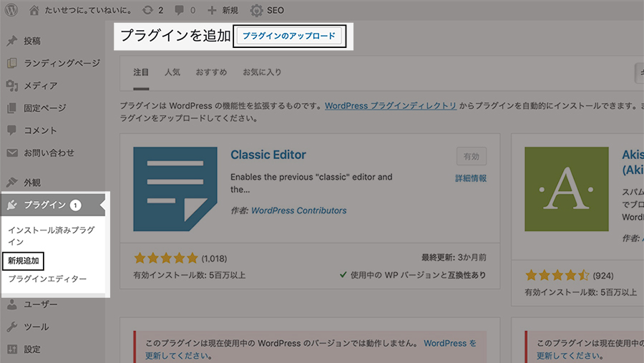Click the 固定ページ page icon
This screenshot has height=363, width=644.
(x=12, y=107)
